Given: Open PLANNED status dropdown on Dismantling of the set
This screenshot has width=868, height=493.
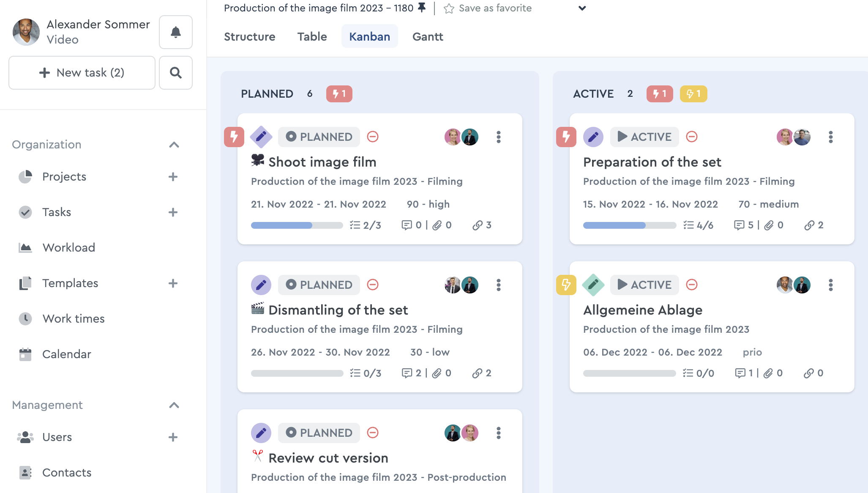Looking at the screenshot, I should [x=319, y=285].
